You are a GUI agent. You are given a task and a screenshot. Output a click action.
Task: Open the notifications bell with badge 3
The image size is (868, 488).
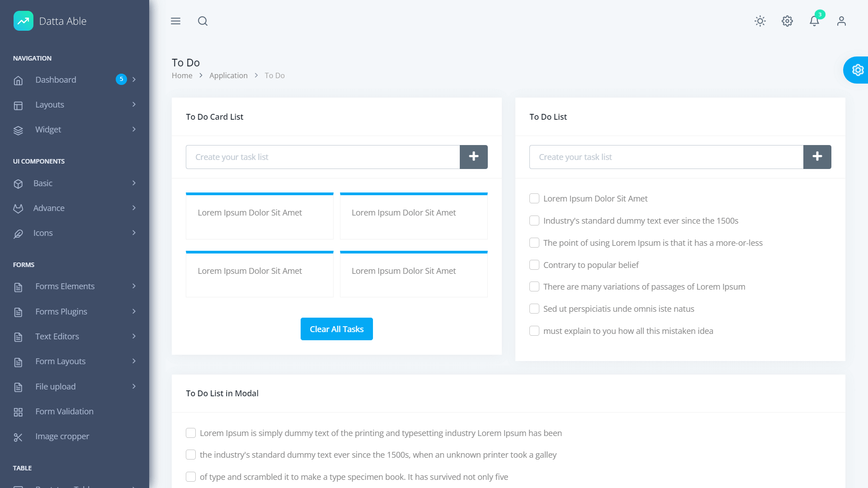coord(814,21)
